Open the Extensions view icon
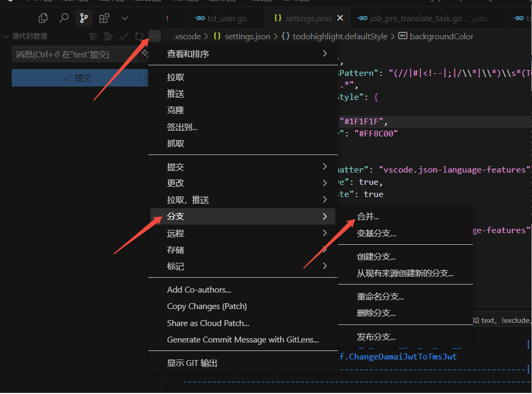Image resolution: width=532 pixels, height=394 pixels. pyautogui.click(x=104, y=18)
